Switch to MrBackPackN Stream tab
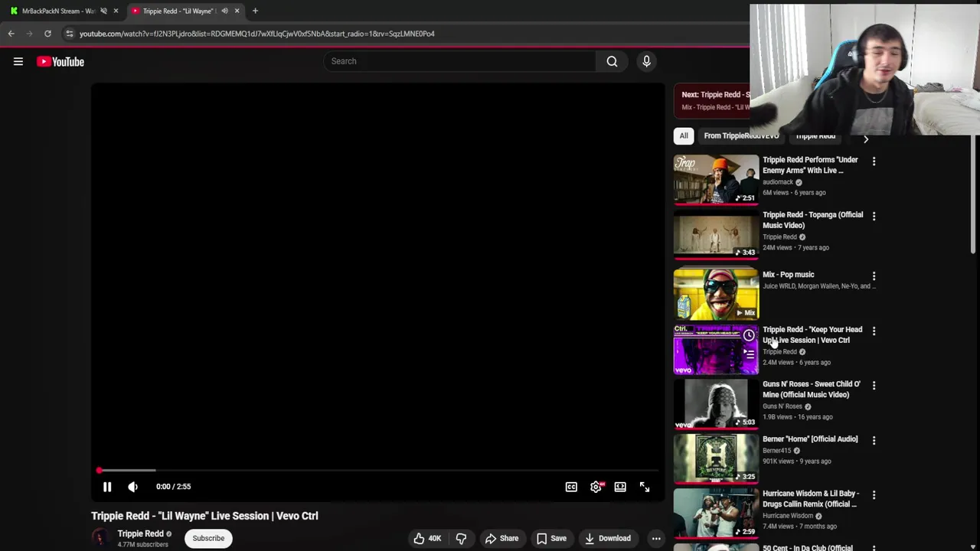The image size is (980, 551). pos(58,11)
